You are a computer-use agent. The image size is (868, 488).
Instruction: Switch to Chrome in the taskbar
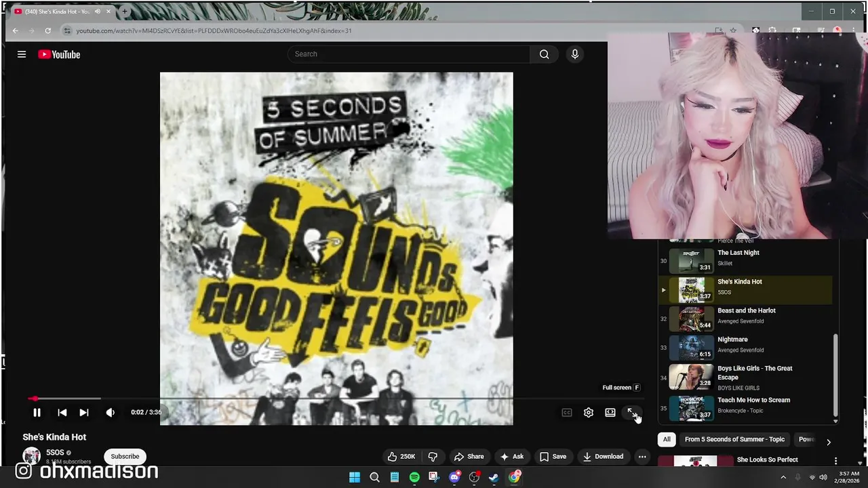tap(514, 477)
